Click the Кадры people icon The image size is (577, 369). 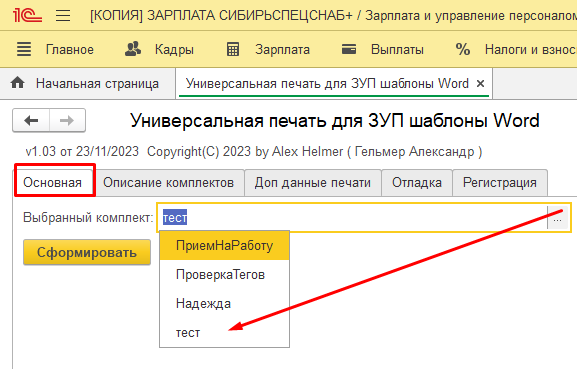133,49
